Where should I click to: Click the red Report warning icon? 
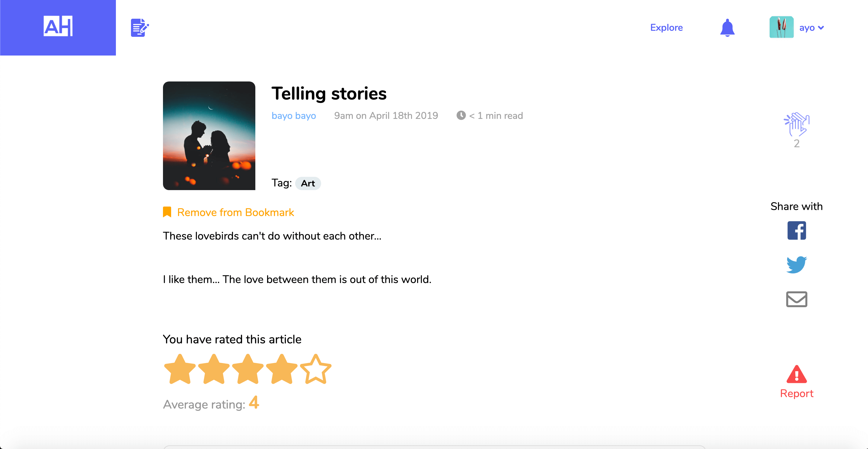pyautogui.click(x=796, y=374)
